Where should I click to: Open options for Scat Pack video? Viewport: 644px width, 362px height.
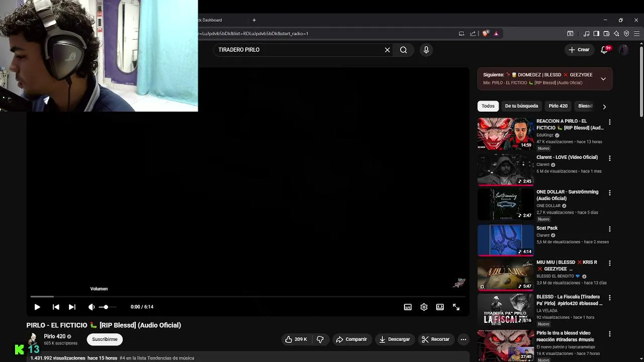click(x=610, y=229)
